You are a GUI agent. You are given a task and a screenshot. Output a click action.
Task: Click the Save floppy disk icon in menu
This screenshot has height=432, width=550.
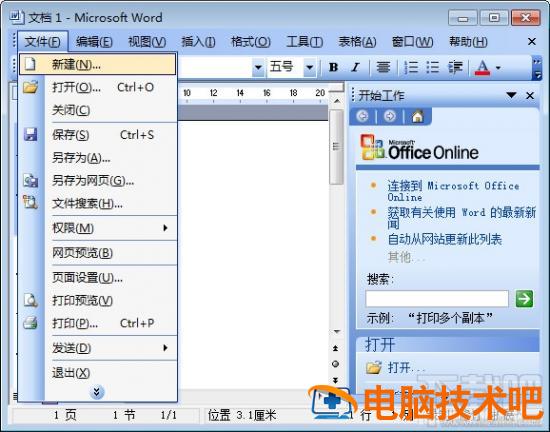pyautogui.click(x=31, y=134)
